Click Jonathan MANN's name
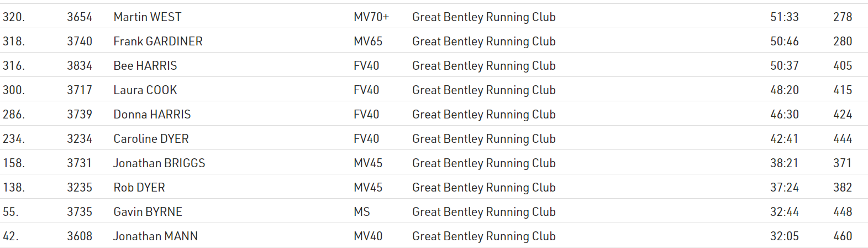Viewport: 868px width, 248px height. 155,236
